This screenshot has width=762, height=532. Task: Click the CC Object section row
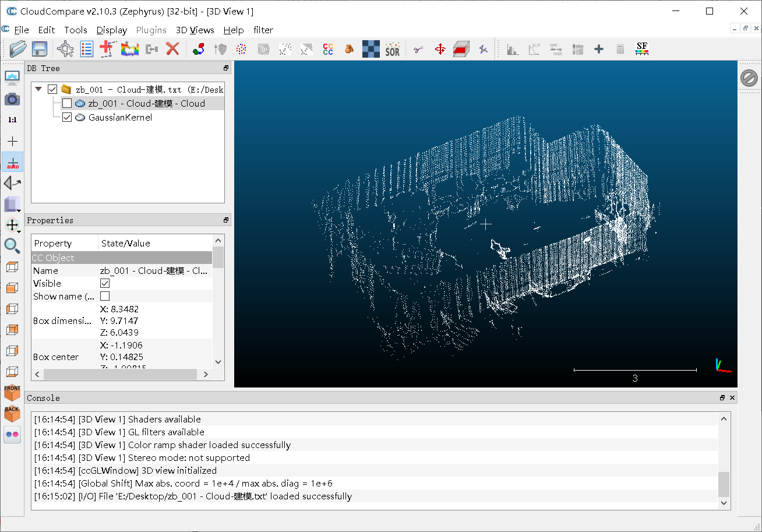point(122,258)
